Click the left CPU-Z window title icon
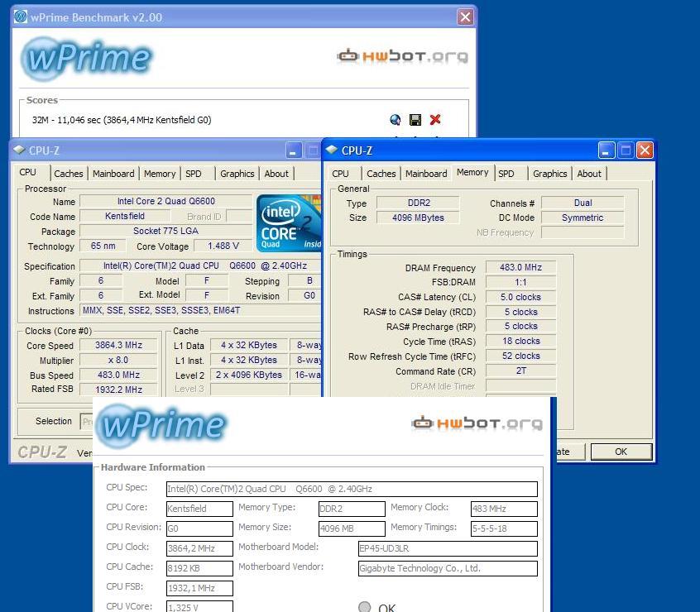The width and height of the screenshot is (700, 612). (x=19, y=151)
